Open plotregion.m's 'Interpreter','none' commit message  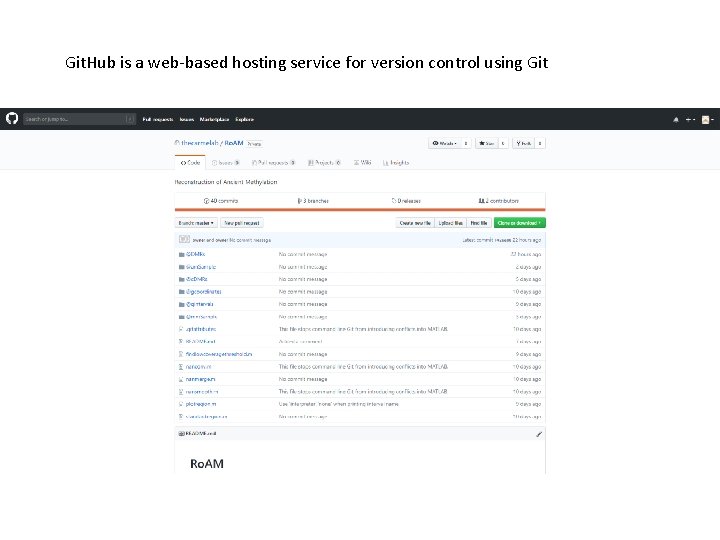pos(338,404)
